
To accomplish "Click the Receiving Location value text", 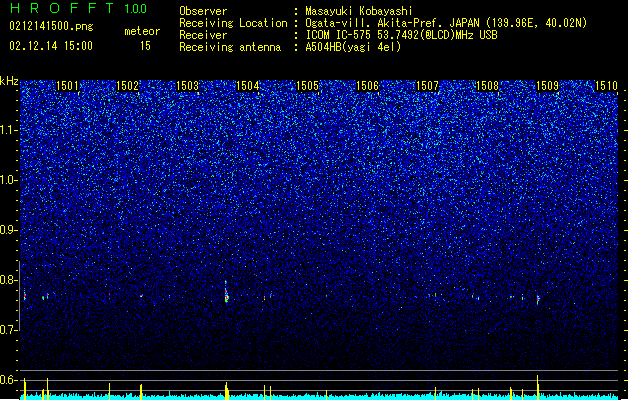I will coord(446,23).
